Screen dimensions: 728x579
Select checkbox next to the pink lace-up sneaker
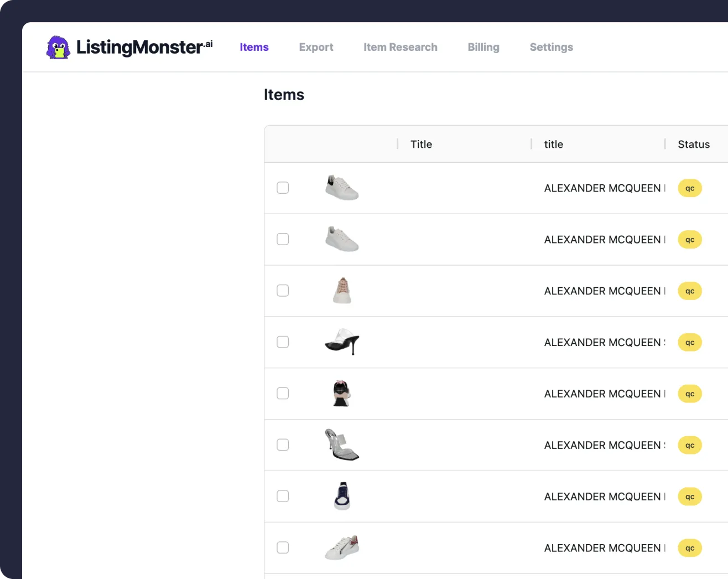(283, 291)
